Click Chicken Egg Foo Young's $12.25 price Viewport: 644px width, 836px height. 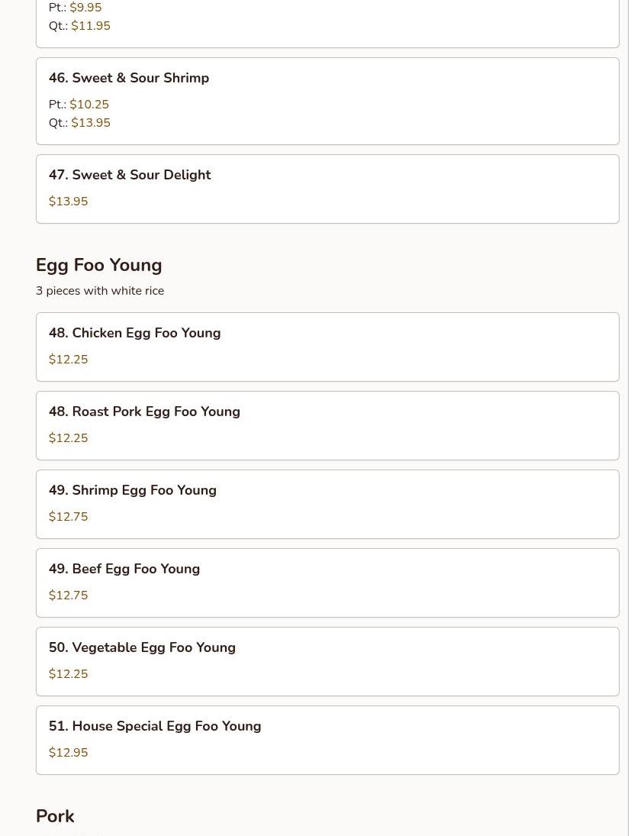(68, 360)
